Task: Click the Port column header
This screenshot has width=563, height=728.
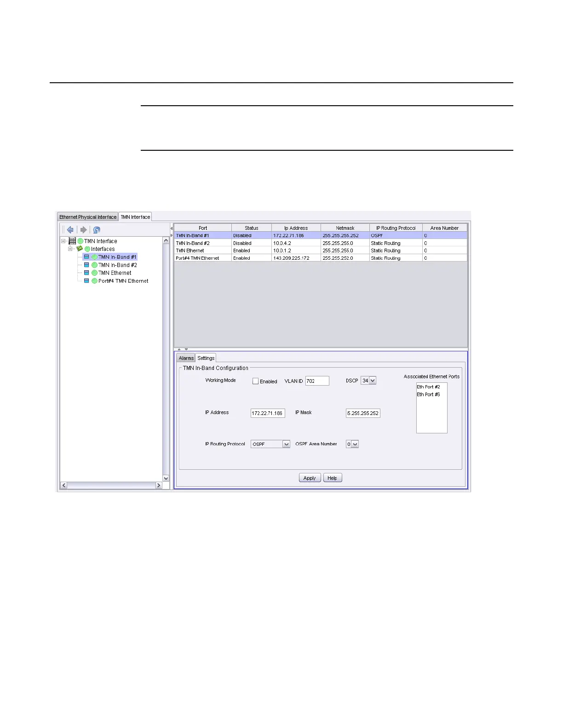Action: click(x=203, y=228)
